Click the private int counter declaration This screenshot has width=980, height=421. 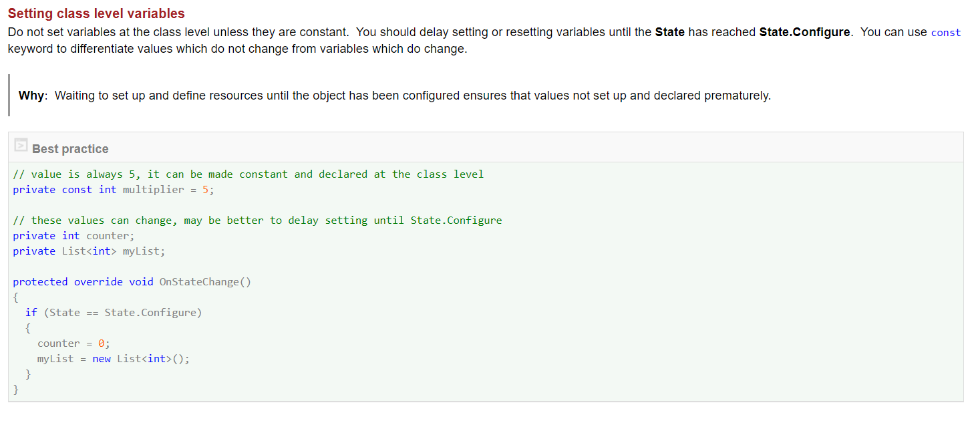[73, 236]
